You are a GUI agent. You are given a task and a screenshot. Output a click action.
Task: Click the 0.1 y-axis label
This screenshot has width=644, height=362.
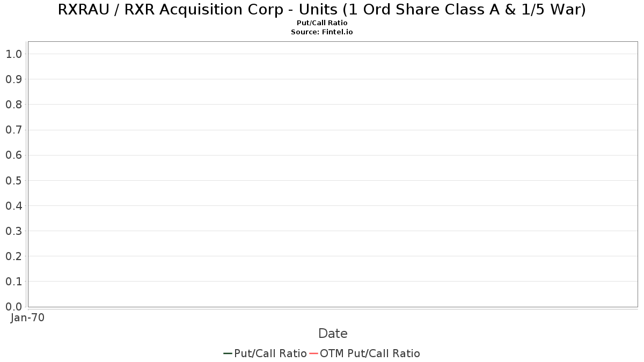tap(14, 282)
